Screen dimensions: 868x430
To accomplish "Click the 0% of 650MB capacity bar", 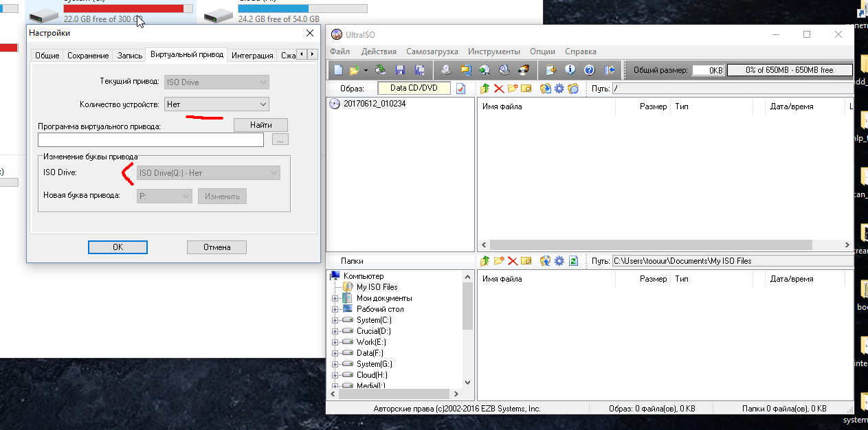I will (x=790, y=70).
